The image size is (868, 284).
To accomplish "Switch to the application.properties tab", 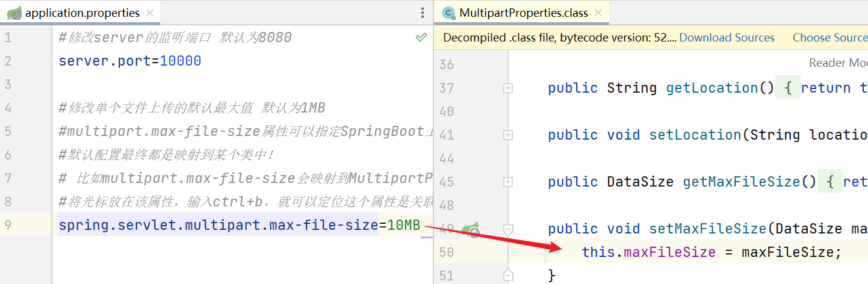I will click(x=81, y=13).
